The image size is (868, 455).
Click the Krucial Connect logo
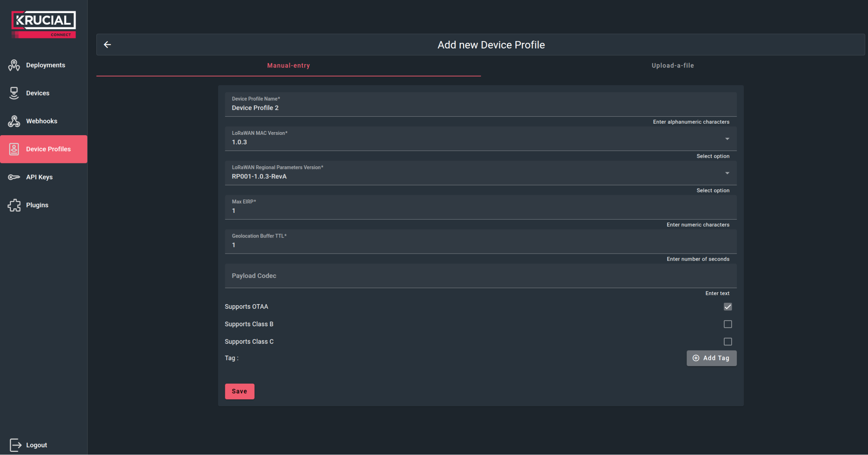pos(43,23)
